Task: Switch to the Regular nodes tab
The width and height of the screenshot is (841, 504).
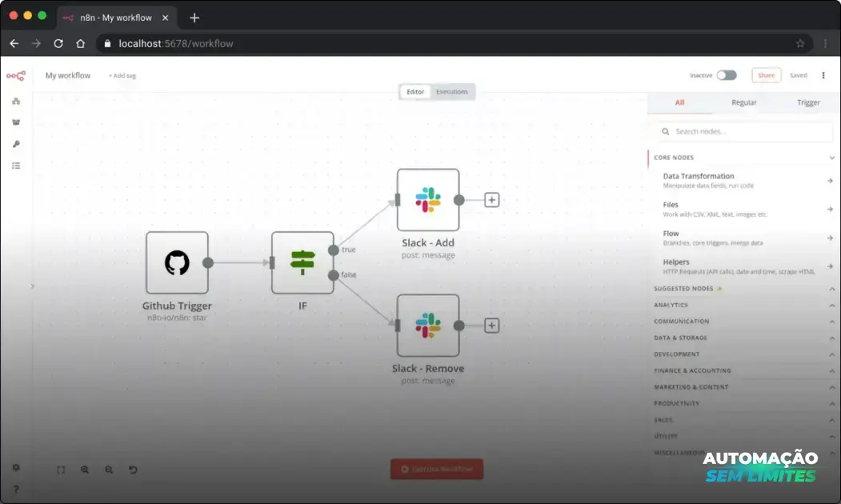Action: [x=744, y=102]
